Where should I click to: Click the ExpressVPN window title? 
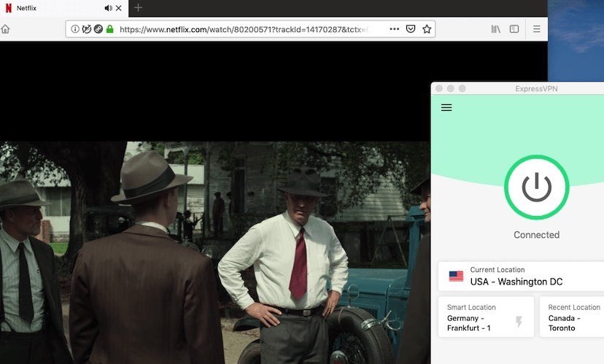(x=536, y=88)
